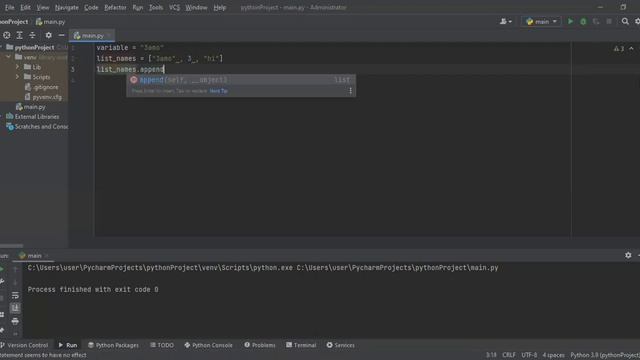This screenshot has height=360, width=640.
Task: Click CRLF line separator in status bar
Action: point(509,355)
